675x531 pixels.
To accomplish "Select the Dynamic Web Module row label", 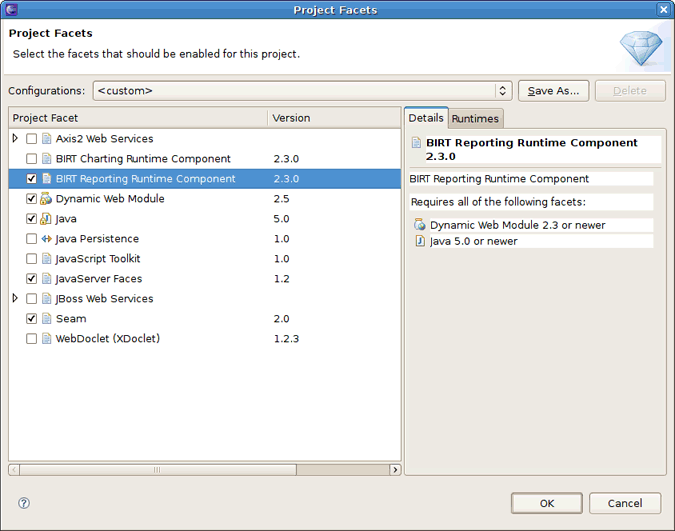I will tap(110, 199).
